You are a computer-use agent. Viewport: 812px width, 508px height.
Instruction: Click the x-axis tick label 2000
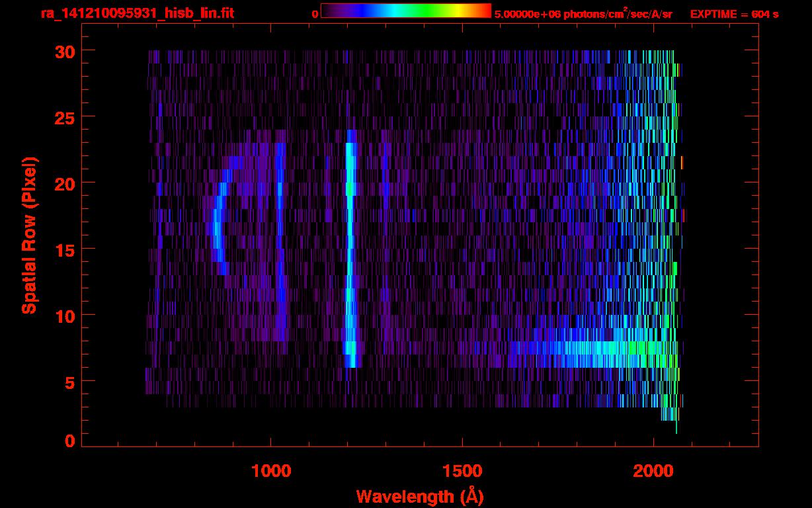click(653, 471)
